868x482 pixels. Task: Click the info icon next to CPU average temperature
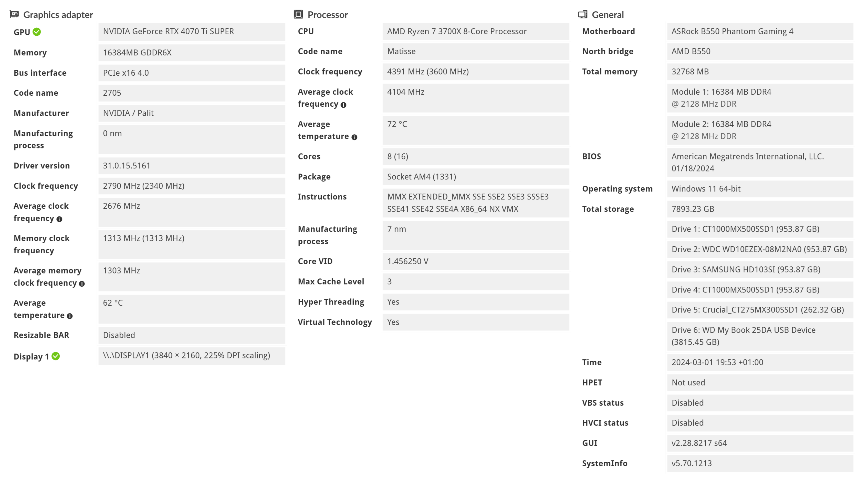(354, 137)
